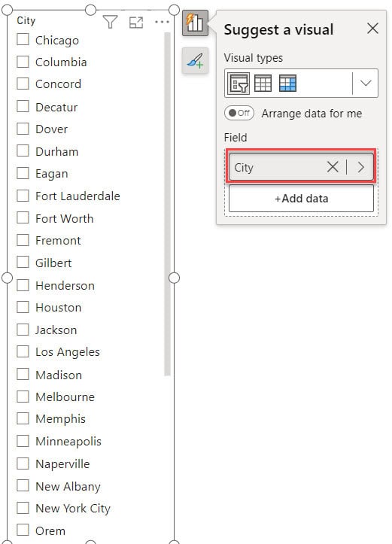Select the Matrix visual type icon
The width and height of the screenshot is (392, 544).
coord(287,84)
